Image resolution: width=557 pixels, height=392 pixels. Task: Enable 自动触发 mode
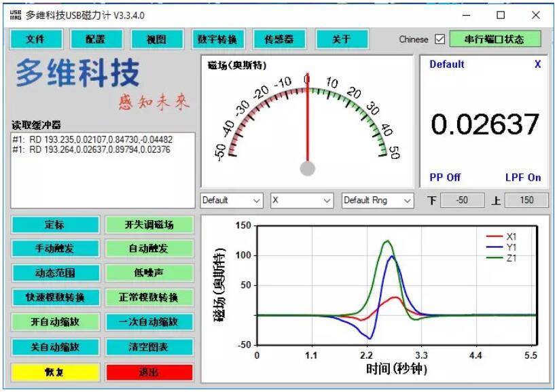pyautogui.click(x=149, y=249)
